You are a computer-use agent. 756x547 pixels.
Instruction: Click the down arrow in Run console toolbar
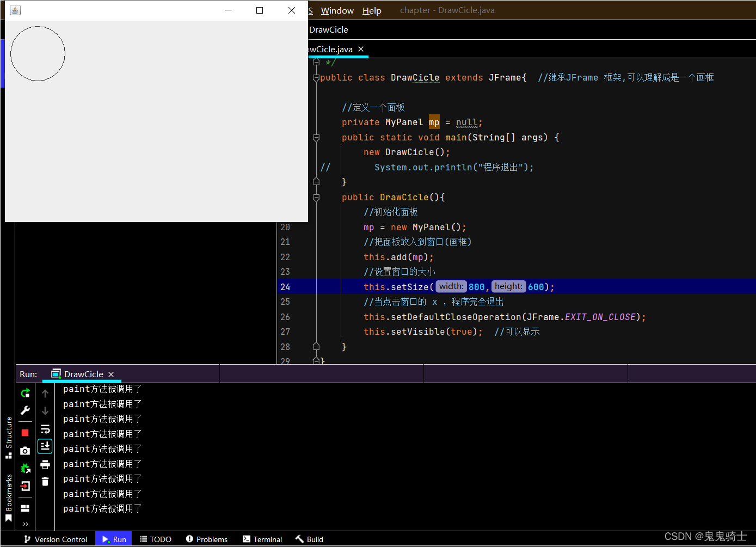(45, 410)
